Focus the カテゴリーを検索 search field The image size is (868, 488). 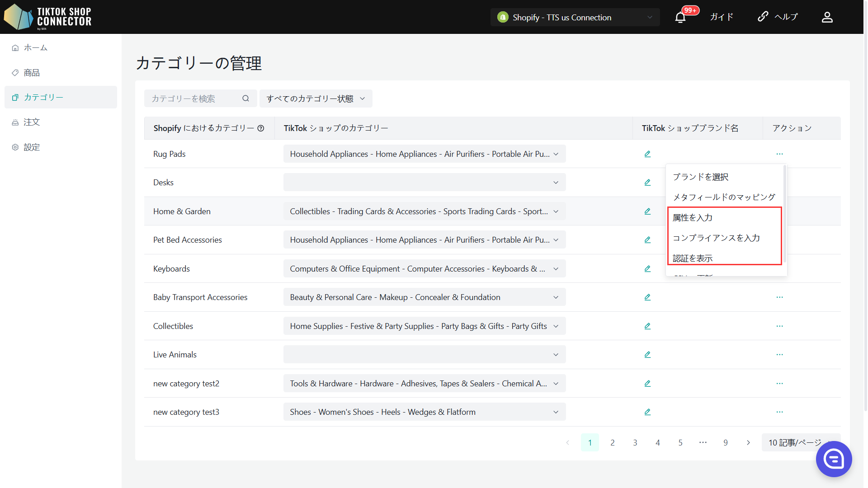[x=201, y=99]
